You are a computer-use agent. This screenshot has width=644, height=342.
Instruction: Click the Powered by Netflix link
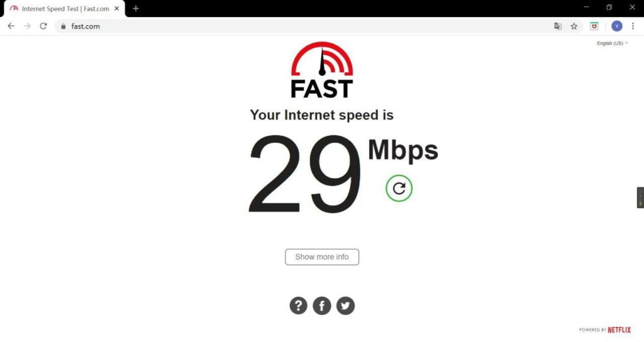coord(605,329)
